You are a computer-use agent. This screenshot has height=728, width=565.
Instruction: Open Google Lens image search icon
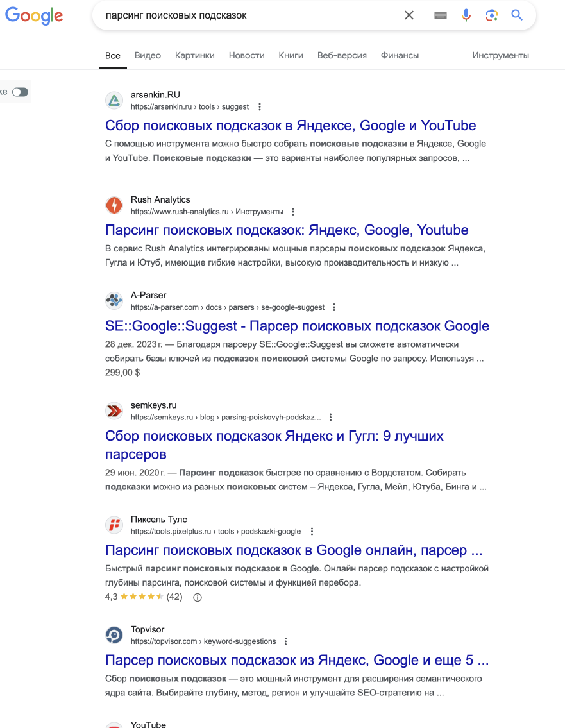pyautogui.click(x=492, y=15)
